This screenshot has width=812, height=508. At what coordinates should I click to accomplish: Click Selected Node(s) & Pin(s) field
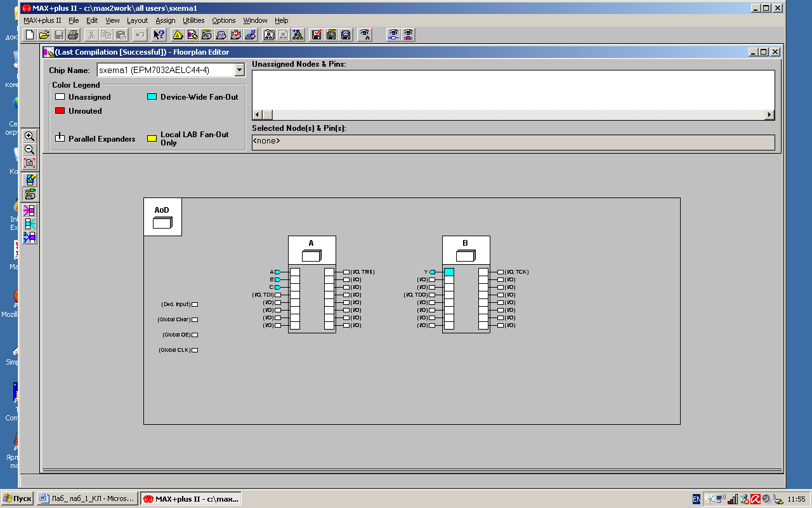[513, 142]
